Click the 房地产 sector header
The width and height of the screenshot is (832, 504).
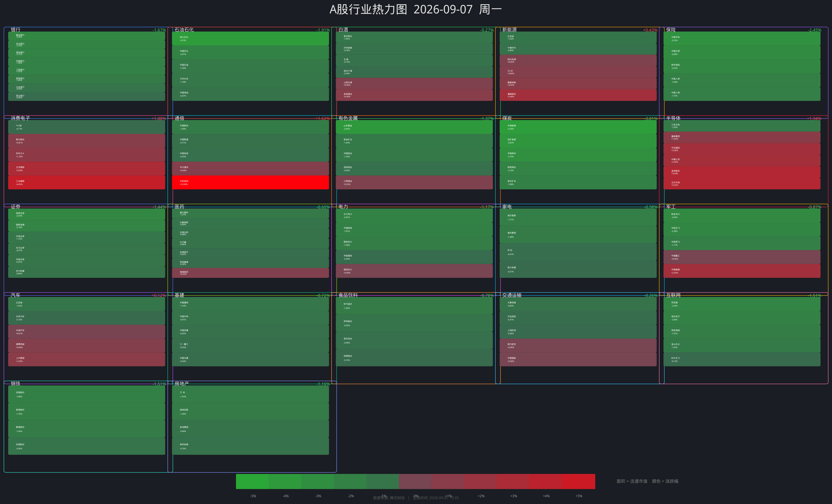[x=182, y=384]
